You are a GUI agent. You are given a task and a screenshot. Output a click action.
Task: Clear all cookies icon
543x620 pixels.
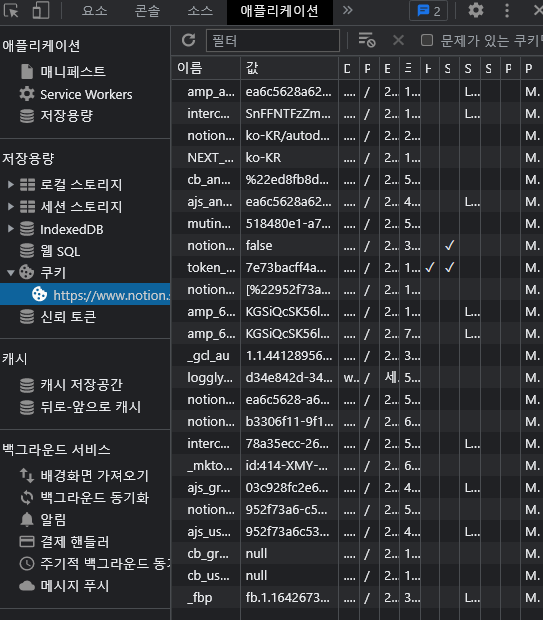367,40
